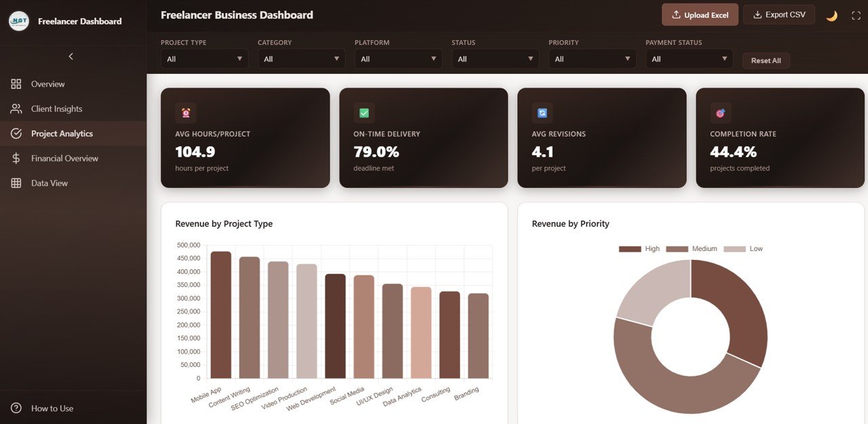The height and width of the screenshot is (424, 868).
Task: Click the Upload Excel button
Action: tap(700, 14)
